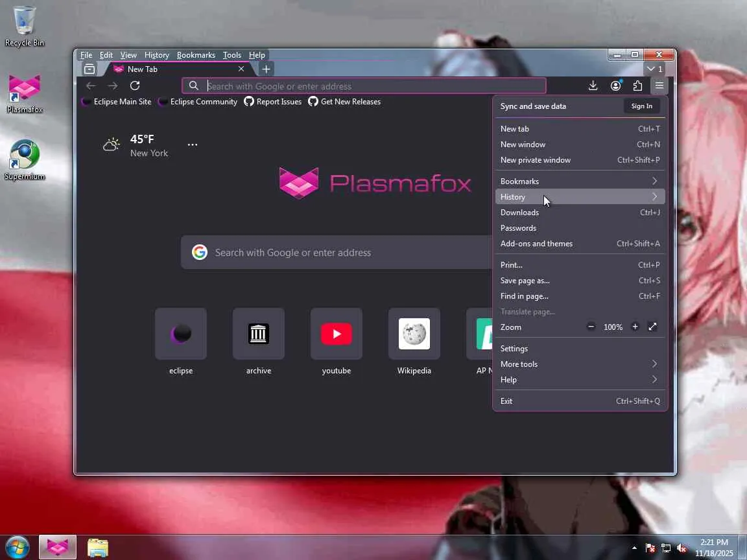This screenshot has height=560, width=747.
Task: Select the Supermium desktop shortcut
Action: (x=24, y=161)
